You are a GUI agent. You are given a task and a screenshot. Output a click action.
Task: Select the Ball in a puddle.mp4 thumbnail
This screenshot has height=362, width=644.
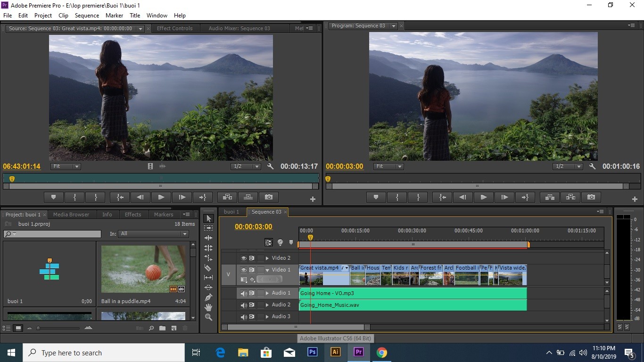pyautogui.click(x=143, y=269)
